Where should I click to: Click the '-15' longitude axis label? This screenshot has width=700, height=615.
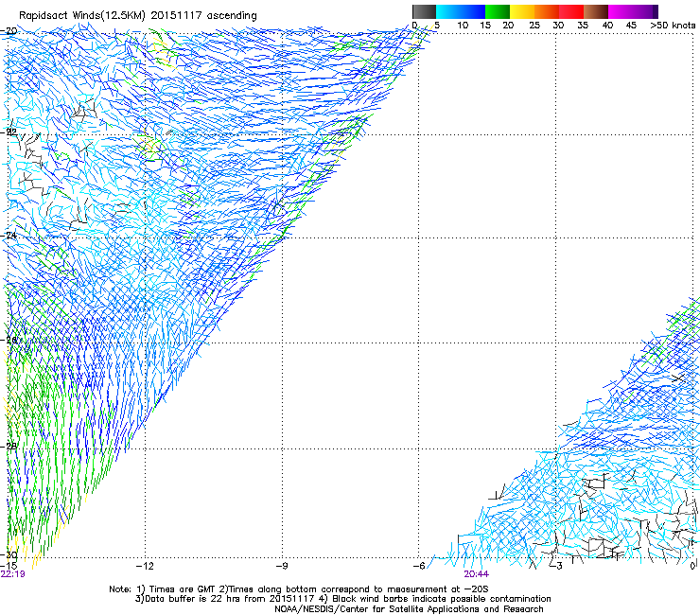9,566
